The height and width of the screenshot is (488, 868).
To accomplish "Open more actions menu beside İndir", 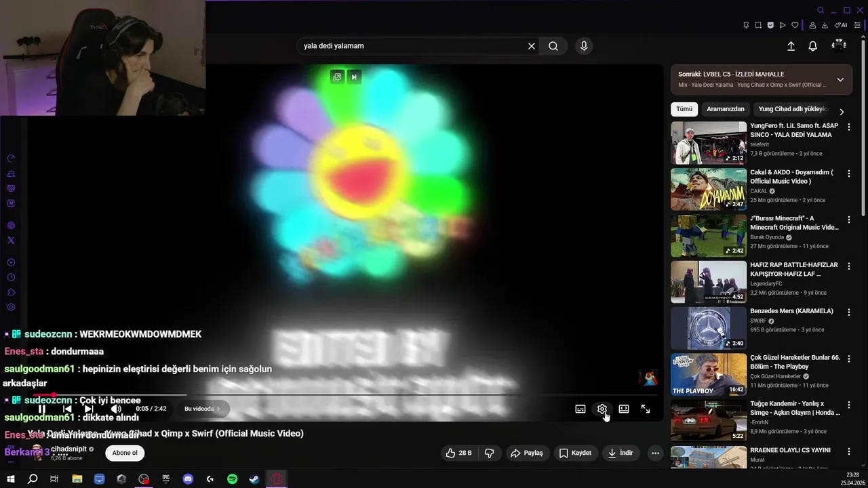I will [x=655, y=453].
